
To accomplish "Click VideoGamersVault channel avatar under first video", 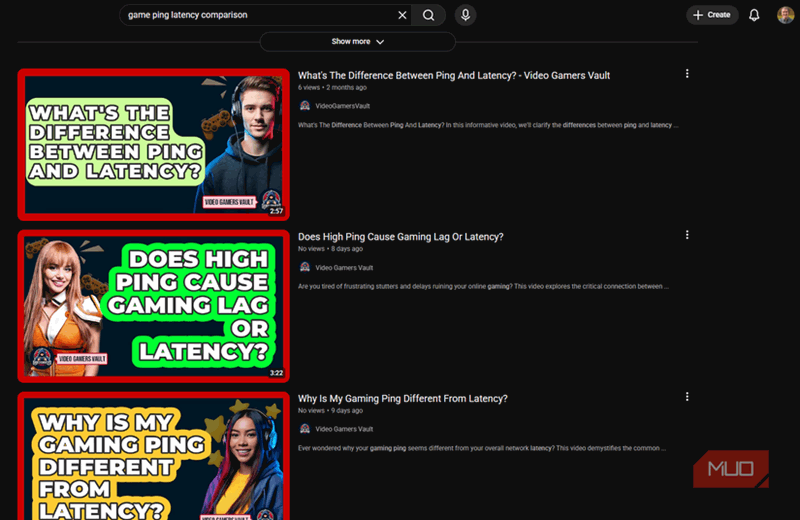I will (305, 105).
